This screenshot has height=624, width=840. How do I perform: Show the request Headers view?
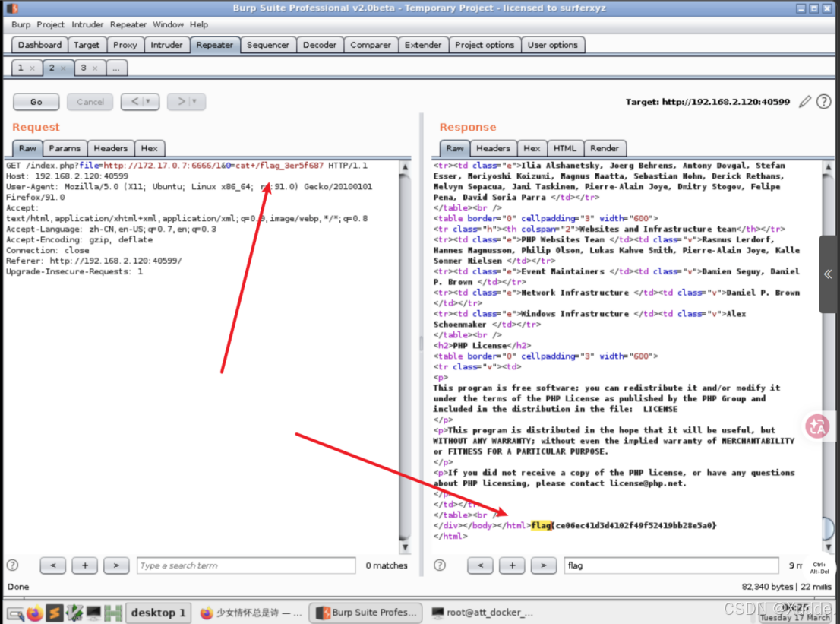pos(110,148)
